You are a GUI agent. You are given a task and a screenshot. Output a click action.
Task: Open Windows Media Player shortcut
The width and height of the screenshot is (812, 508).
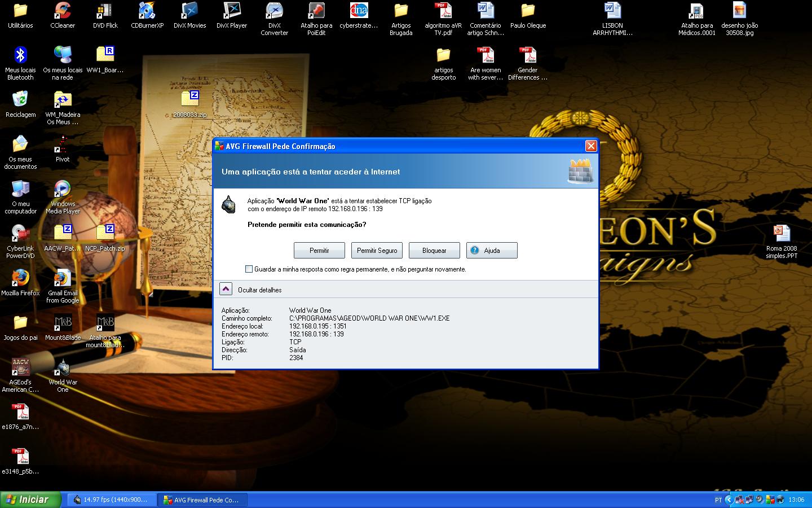pos(63,196)
